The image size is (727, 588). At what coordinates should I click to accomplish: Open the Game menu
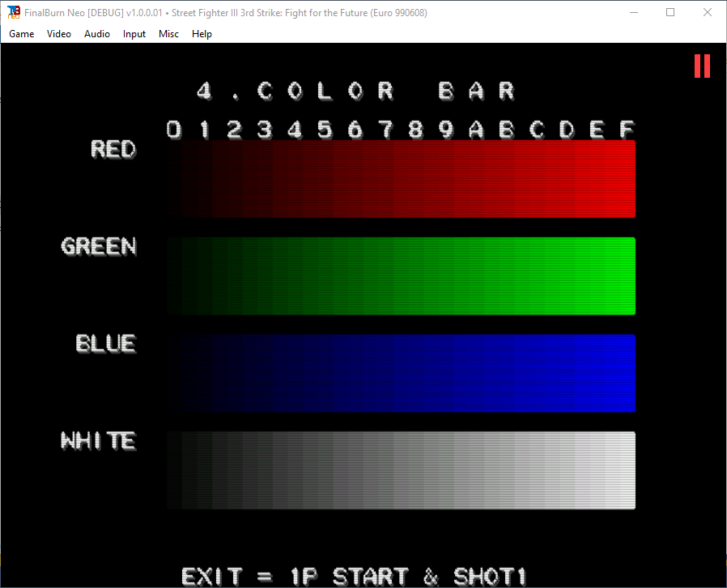pos(21,34)
